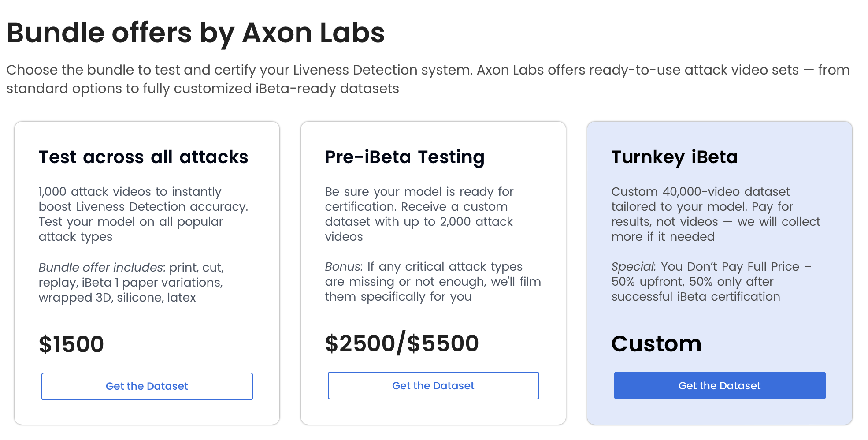
Task: Click the italic "Bonus" label
Action: click(x=343, y=267)
